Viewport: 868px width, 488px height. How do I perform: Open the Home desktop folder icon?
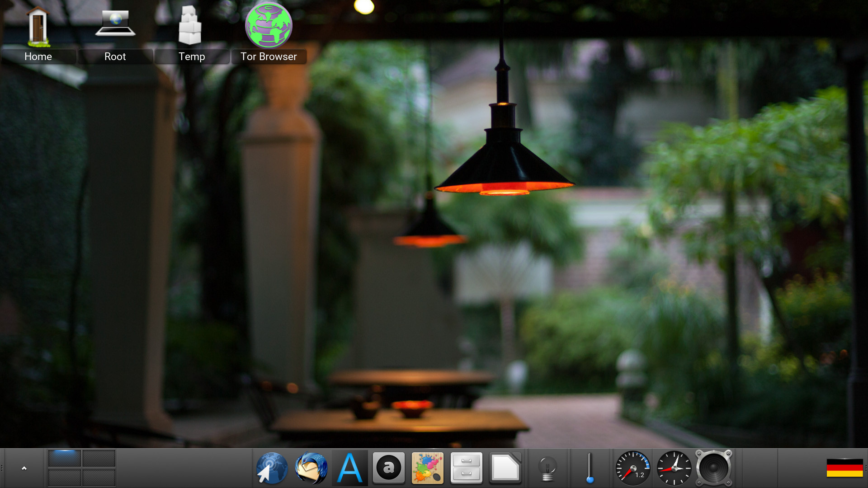click(x=38, y=27)
